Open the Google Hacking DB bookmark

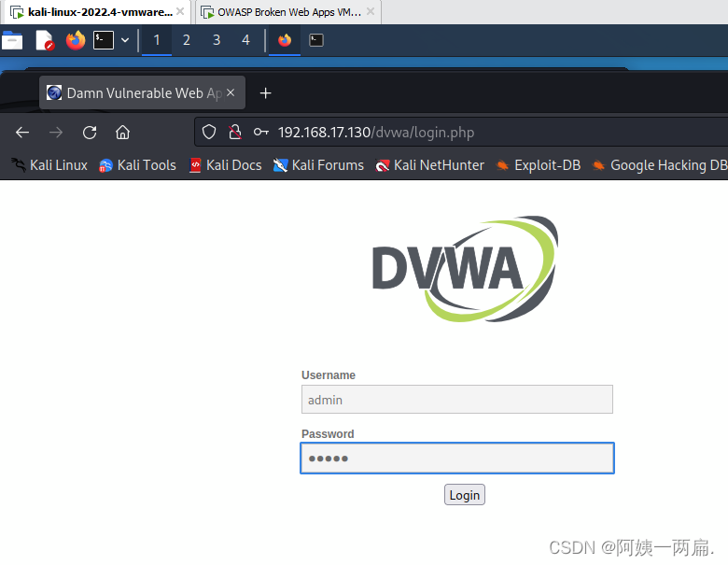pos(659,165)
